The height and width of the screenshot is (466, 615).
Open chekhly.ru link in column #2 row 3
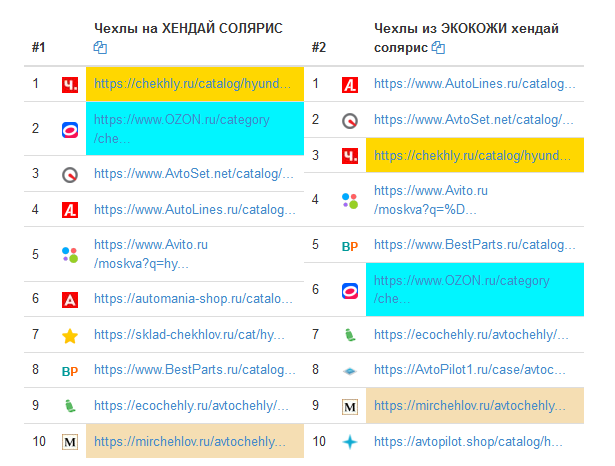coord(472,155)
